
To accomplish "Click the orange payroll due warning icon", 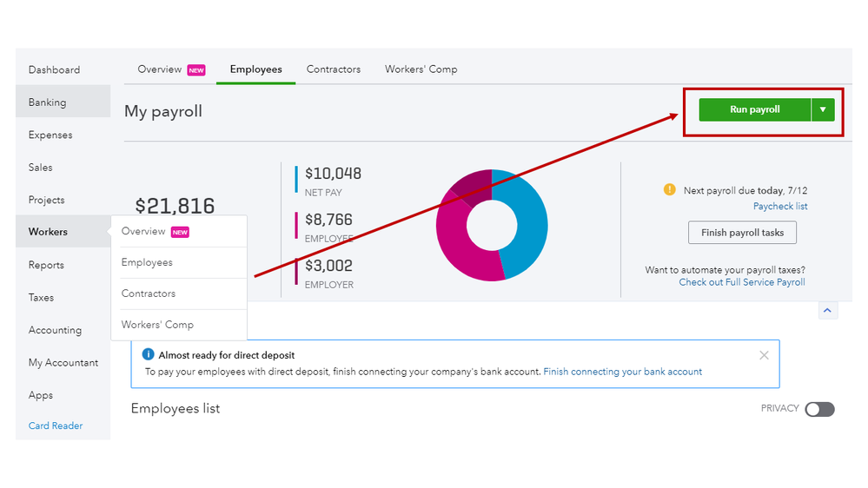I will [669, 189].
